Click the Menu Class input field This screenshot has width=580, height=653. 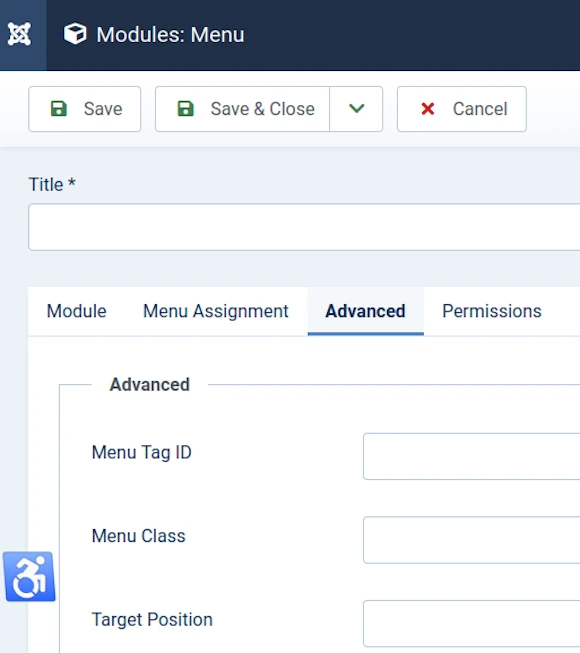pos(471,540)
